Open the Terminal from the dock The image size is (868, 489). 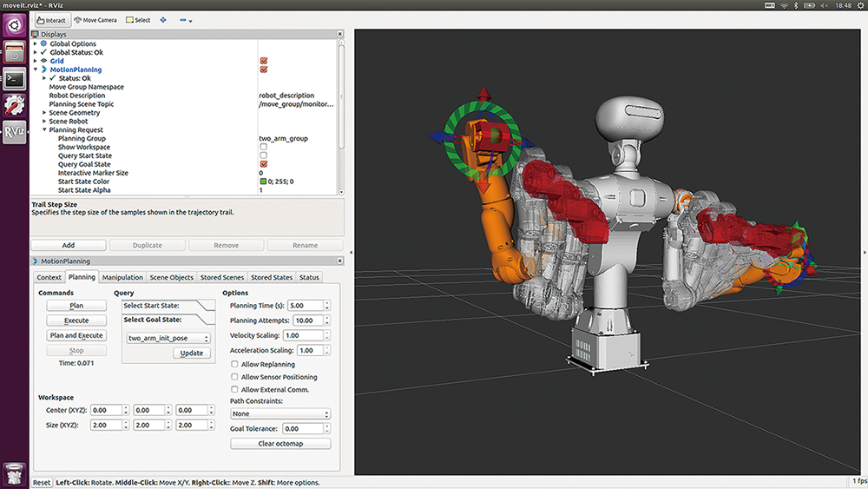click(14, 79)
